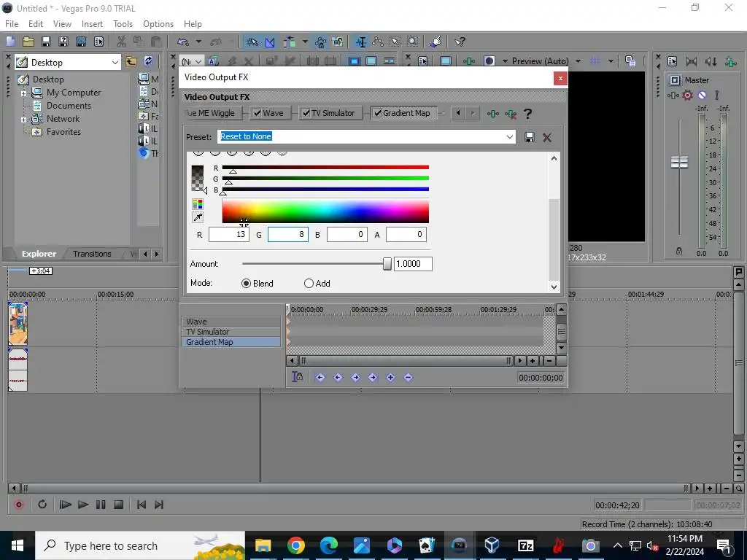Click the Record button in transport bar
This screenshot has height=560, width=747.
18,505
